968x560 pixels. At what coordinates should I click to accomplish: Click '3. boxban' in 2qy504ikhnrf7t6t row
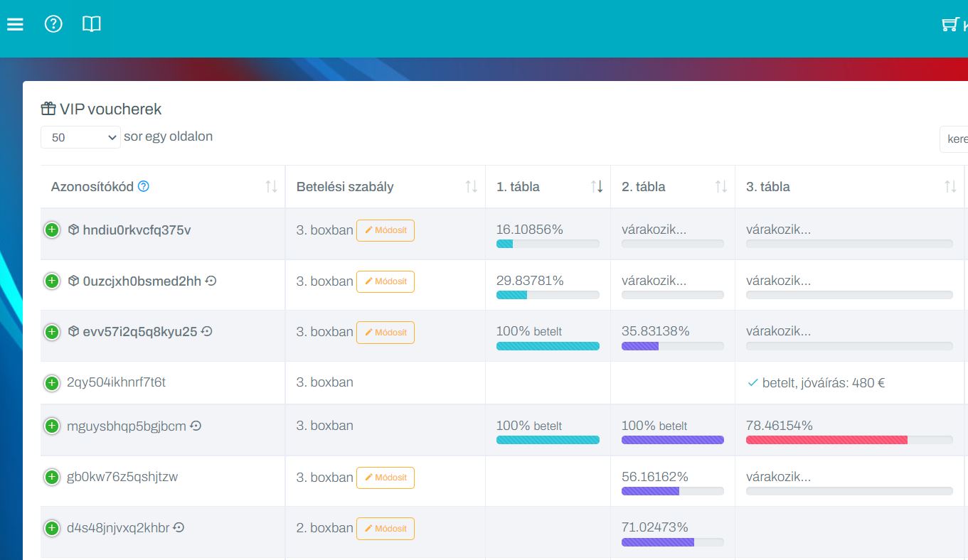pyautogui.click(x=324, y=382)
